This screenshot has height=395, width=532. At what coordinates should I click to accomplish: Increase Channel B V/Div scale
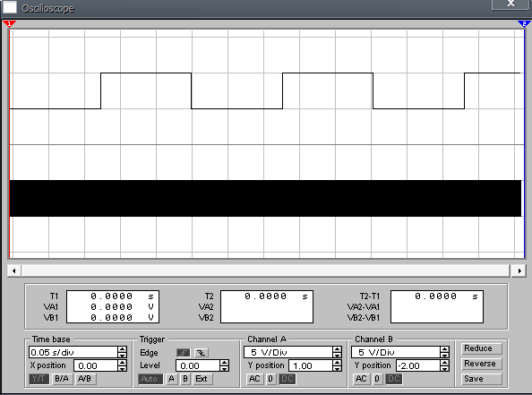444,349
